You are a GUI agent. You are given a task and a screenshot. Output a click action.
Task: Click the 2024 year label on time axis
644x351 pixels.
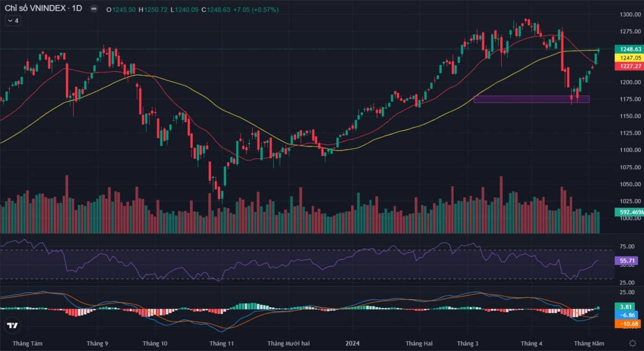click(353, 343)
